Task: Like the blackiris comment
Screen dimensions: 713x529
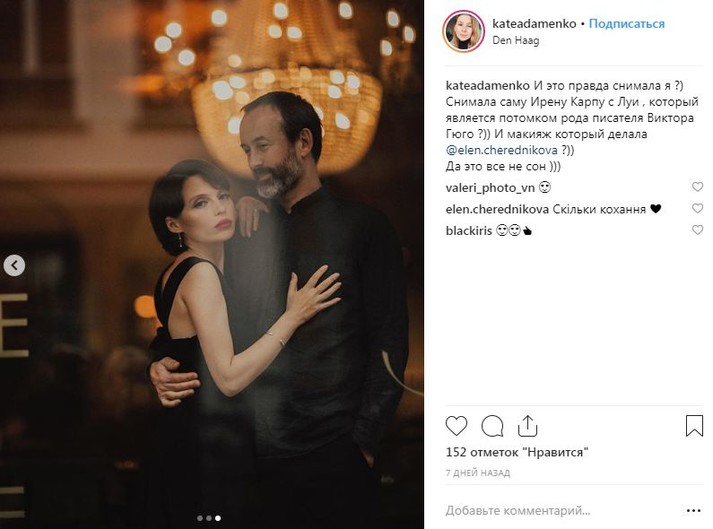Action: tap(697, 230)
